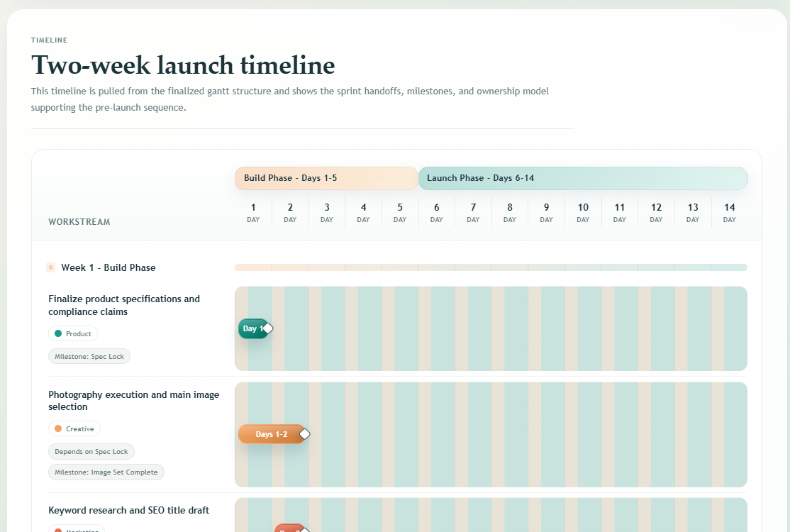The image size is (790, 532).
Task: Select the Launch Phase - Days 6-14 header pill
Action: coord(582,178)
